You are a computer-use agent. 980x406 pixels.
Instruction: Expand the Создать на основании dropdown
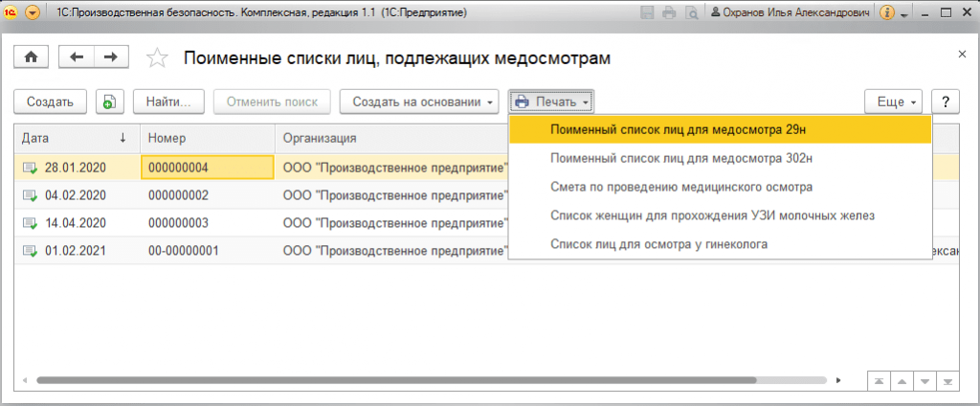point(419,101)
